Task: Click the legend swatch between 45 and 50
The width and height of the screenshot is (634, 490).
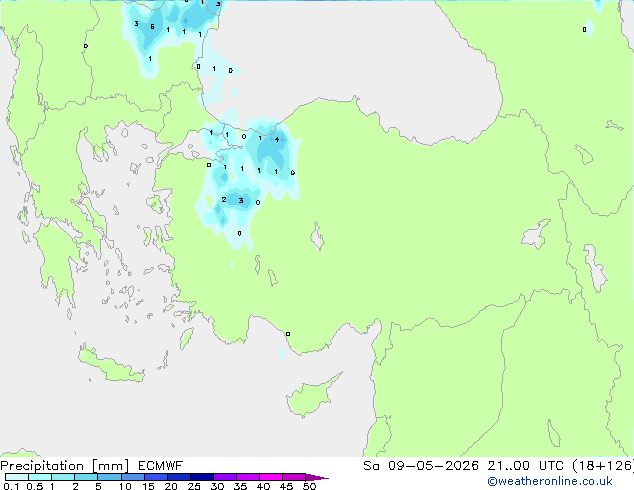Action: pyautogui.click(x=294, y=477)
